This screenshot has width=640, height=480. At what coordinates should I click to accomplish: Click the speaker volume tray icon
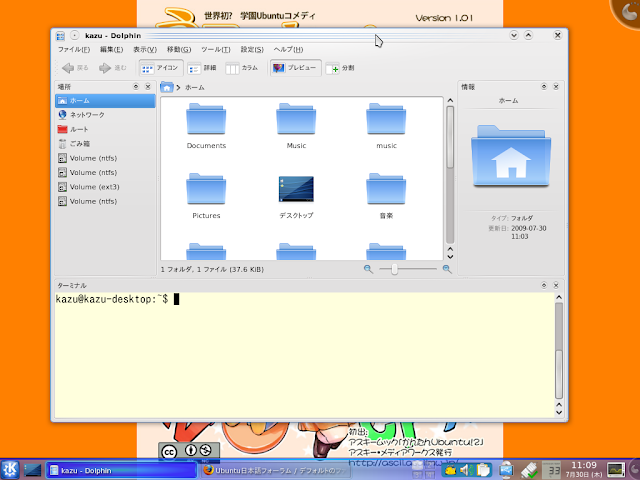[466, 470]
